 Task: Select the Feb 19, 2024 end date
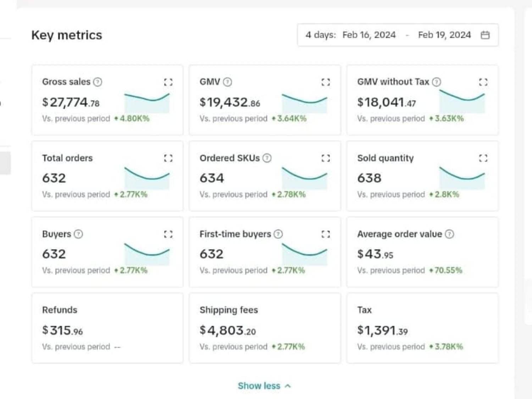click(444, 35)
